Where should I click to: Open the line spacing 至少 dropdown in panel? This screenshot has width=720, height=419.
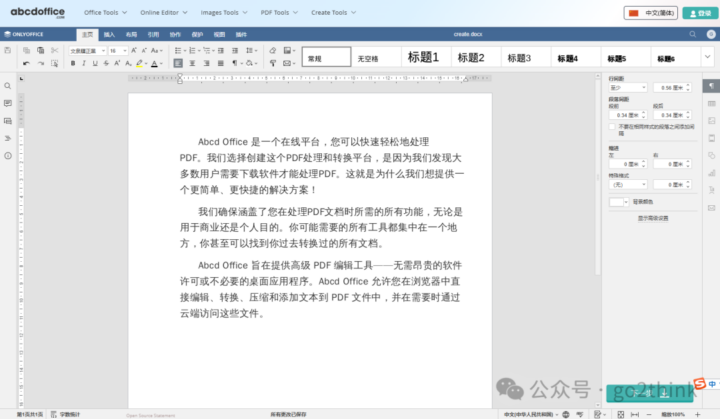(x=628, y=87)
